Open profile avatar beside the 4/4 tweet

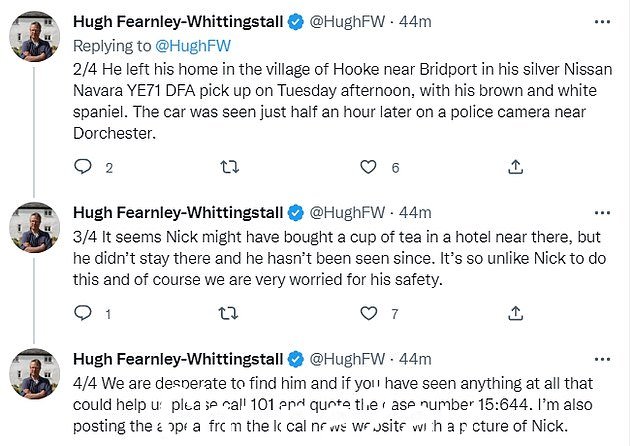pos(34,374)
